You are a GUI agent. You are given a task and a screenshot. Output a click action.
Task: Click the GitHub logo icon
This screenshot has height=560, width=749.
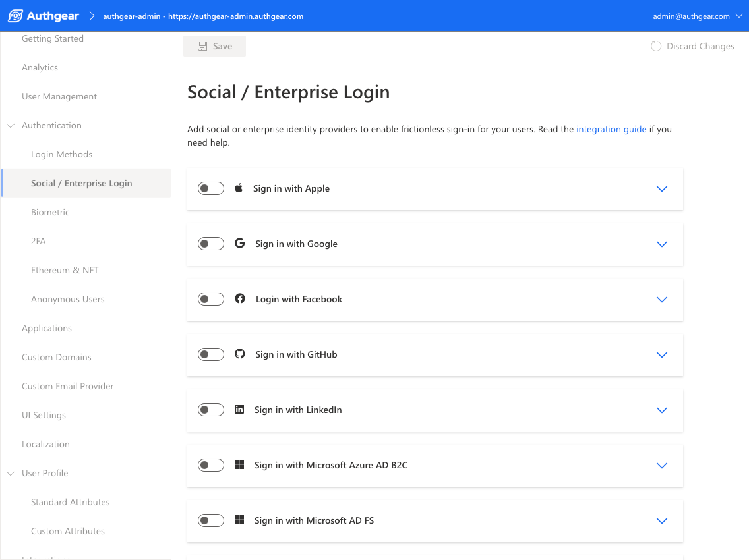(239, 354)
